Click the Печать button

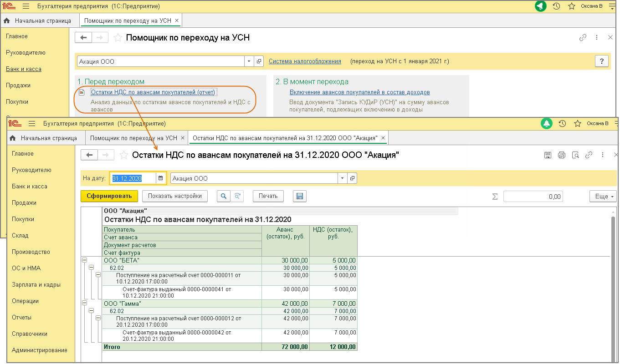[268, 196]
